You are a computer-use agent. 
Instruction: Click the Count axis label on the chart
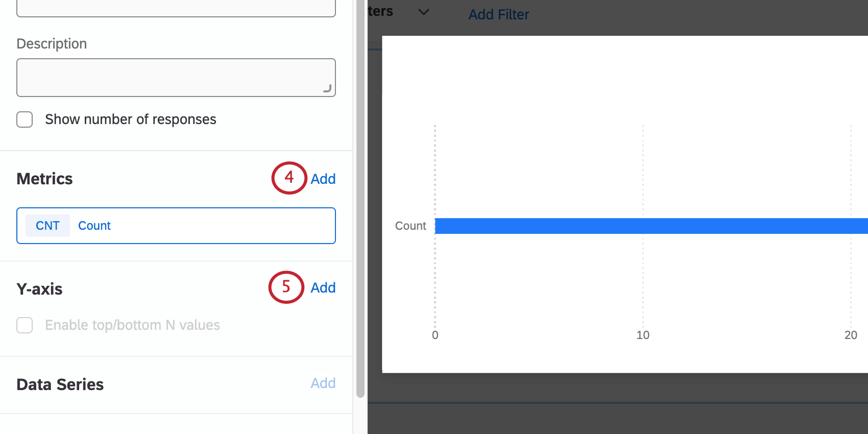point(410,225)
